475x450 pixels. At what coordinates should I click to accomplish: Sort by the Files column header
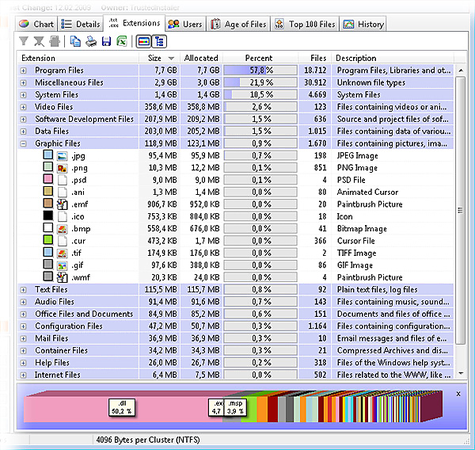(x=315, y=58)
